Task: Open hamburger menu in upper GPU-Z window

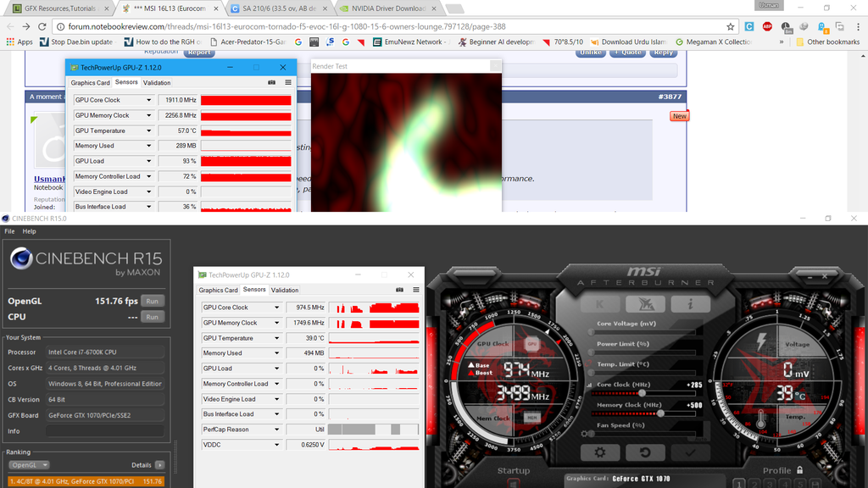Action: 288,82
